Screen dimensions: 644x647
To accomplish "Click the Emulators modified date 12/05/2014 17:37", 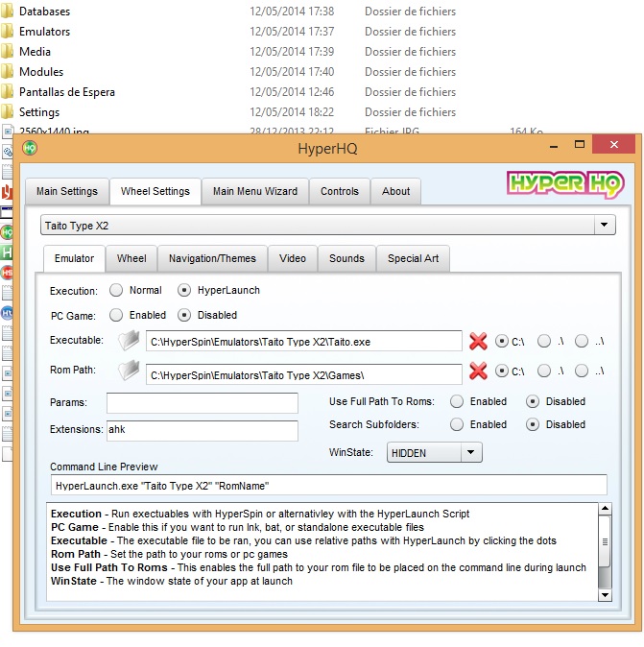I will pos(292,32).
